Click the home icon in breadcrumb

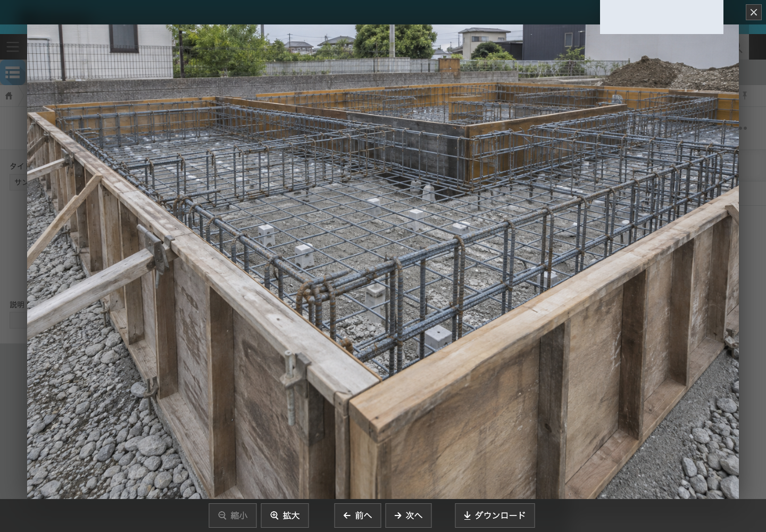(x=9, y=96)
